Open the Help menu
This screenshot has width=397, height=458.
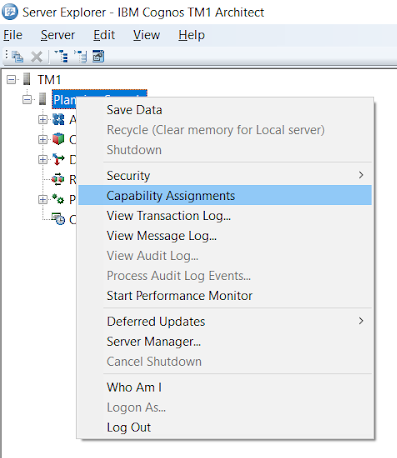pos(191,35)
